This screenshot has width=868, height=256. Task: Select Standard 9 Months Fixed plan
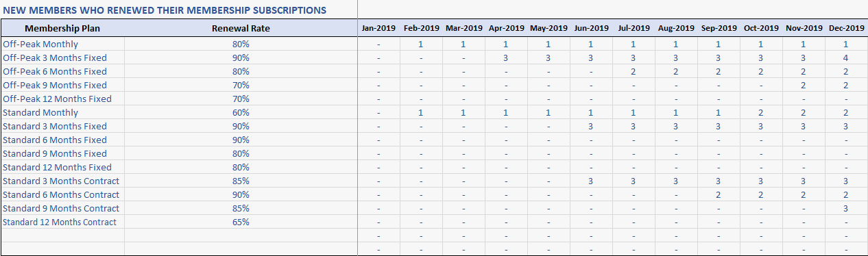[62, 153]
